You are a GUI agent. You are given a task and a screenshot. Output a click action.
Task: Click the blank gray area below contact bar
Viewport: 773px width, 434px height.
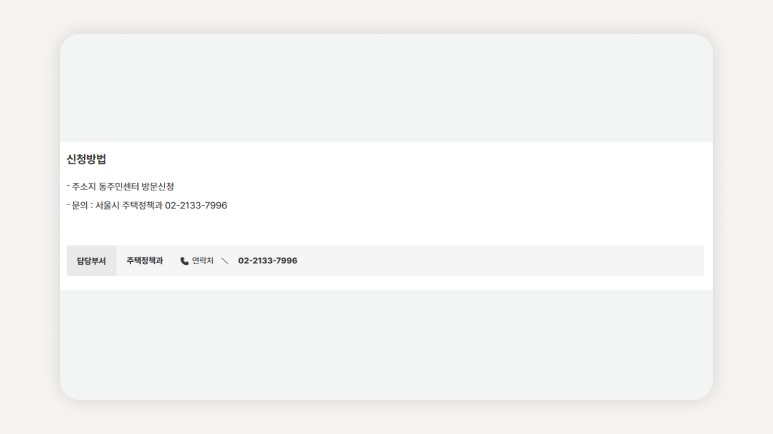click(386, 345)
